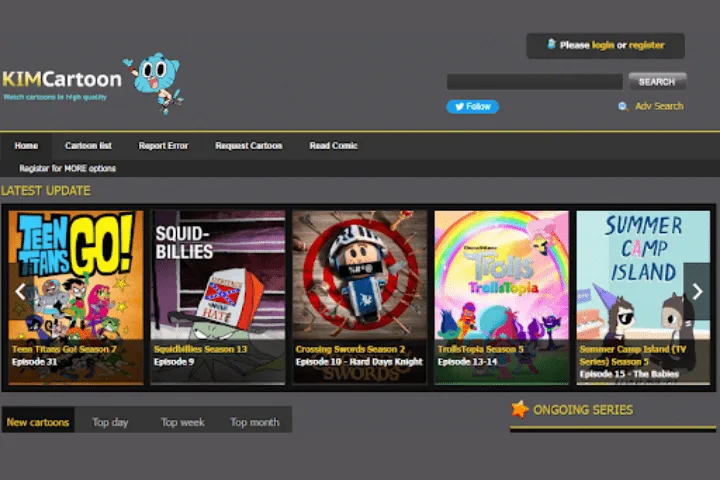Click Watch cartoons in high quality tagline

pyautogui.click(x=55, y=97)
